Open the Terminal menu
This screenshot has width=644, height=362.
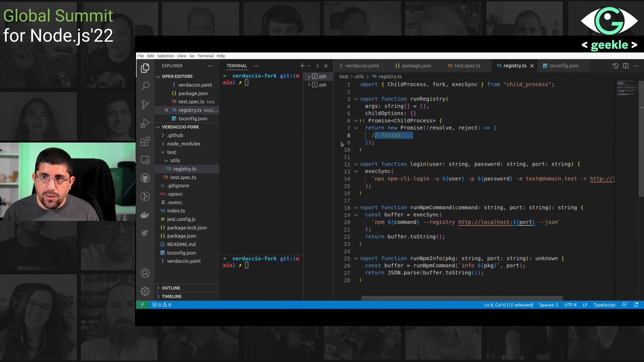205,56
